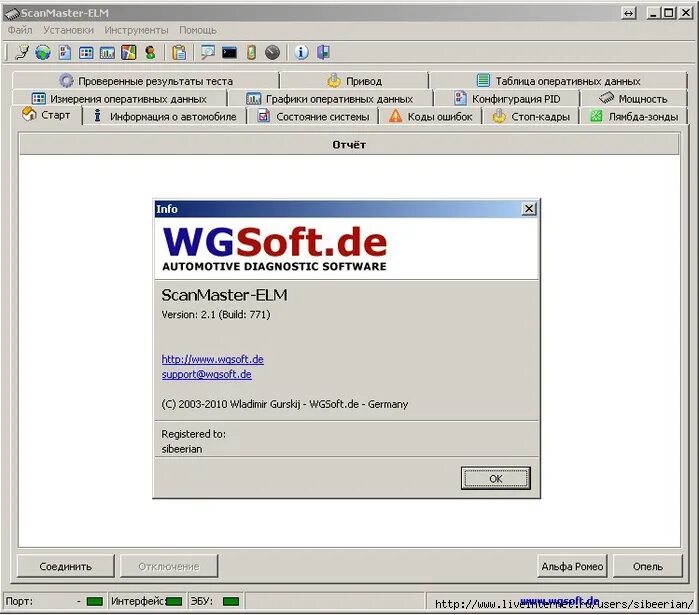Screen dimensions: 699x615
Task: Click the 'Version: 2.1 (Build: 771)' text
Action: [216, 315]
